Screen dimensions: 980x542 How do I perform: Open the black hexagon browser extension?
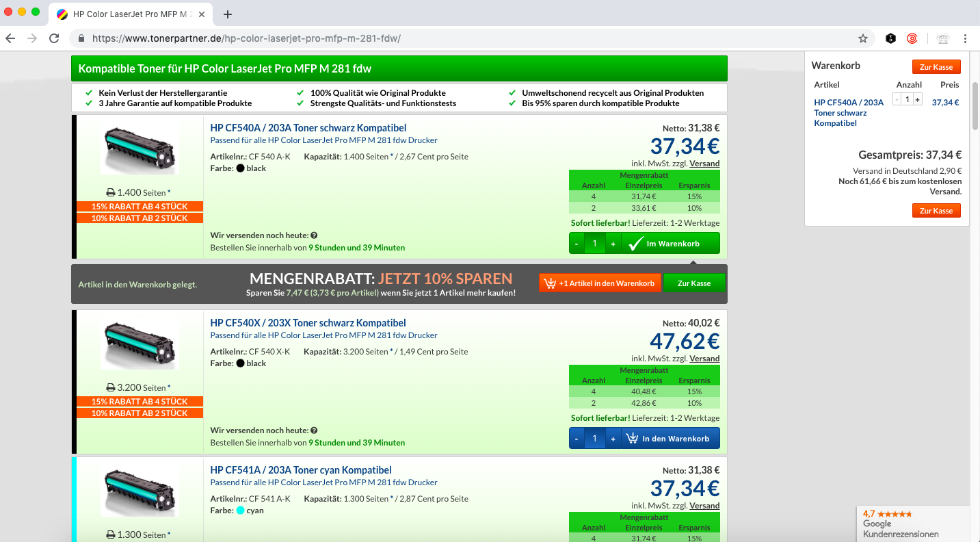point(890,38)
